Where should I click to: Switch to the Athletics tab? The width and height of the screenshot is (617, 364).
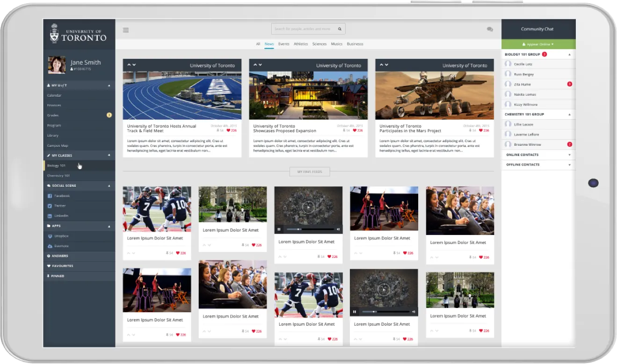point(301,44)
